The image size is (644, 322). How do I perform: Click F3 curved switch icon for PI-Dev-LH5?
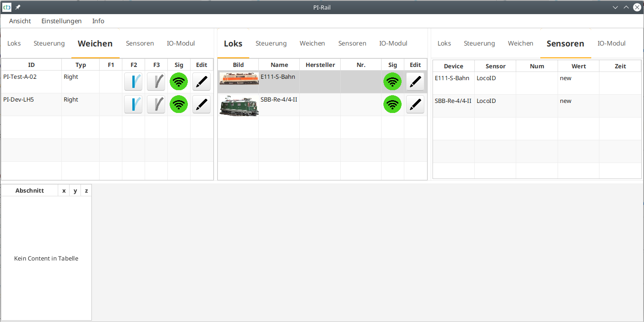pyautogui.click(x=156, y=104)
